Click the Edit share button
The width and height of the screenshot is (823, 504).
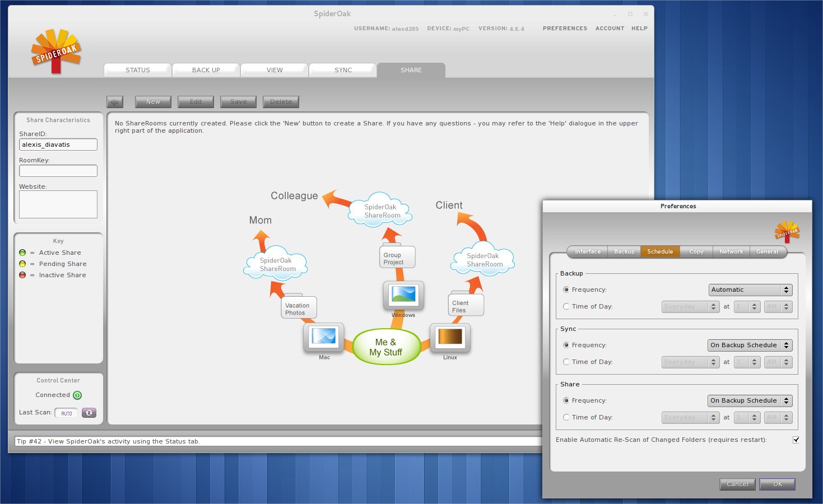click(196, 101)
